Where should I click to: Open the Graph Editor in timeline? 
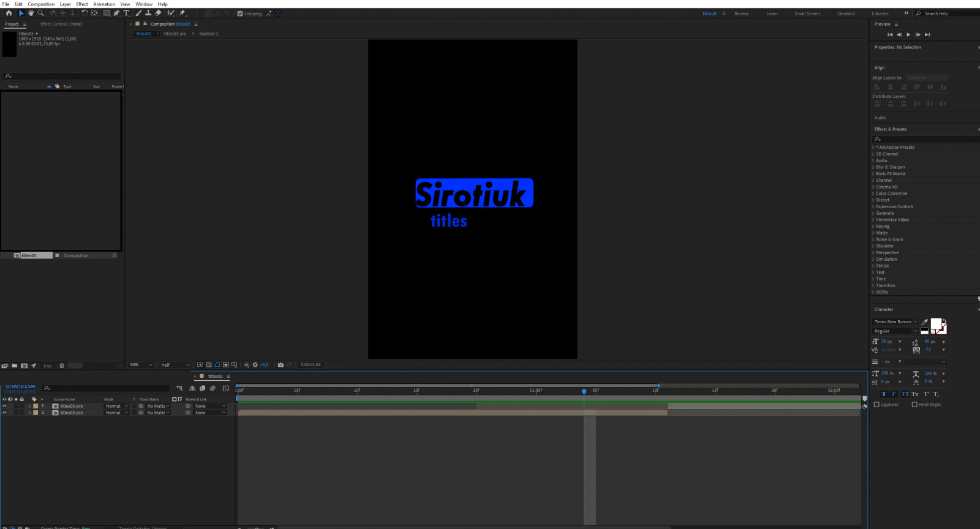tap(226, 388)
